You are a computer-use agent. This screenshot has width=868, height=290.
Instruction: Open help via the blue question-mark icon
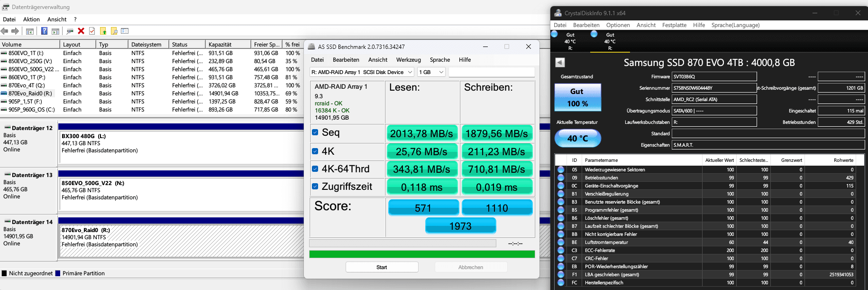[x=44, y=31]
